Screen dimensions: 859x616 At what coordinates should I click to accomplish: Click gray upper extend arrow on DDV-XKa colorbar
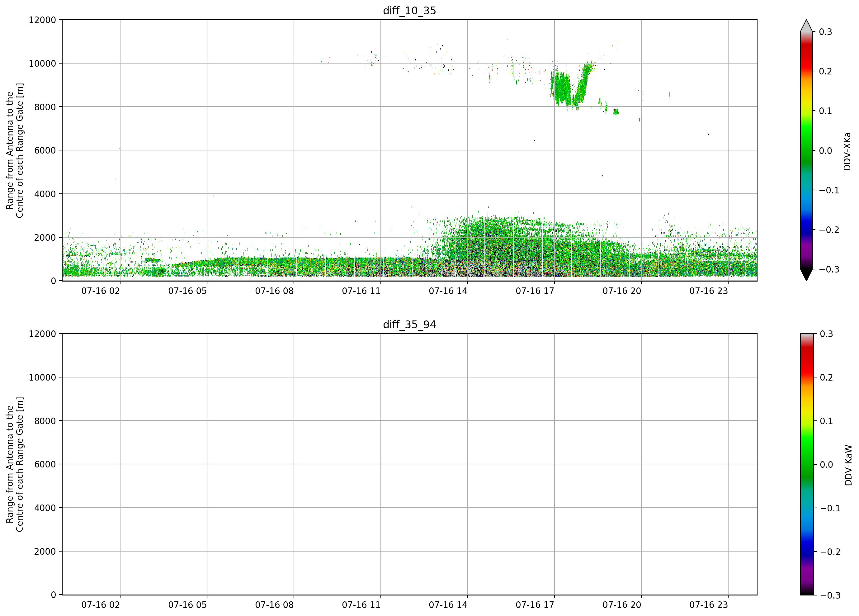(x=806, y=26)
